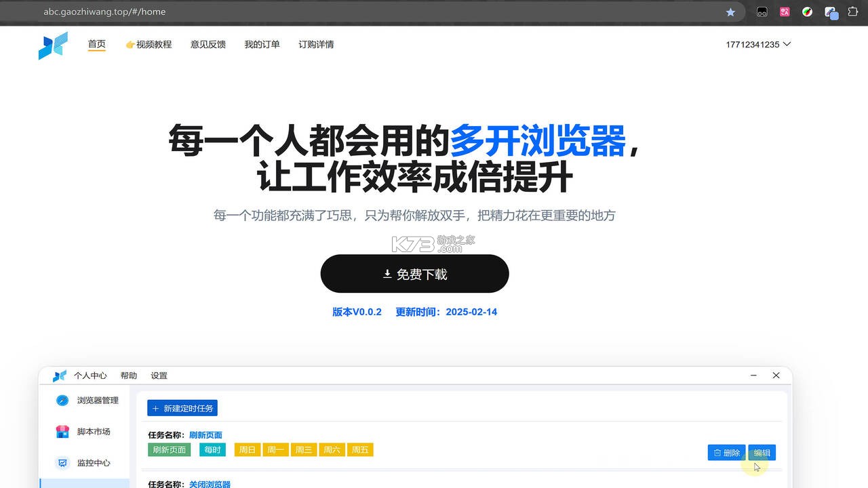The height and width of the screenshot is (488, 868).
Task: Click the address bar URL abc.gaozhiwang.top
Action: tap(104, 12)
